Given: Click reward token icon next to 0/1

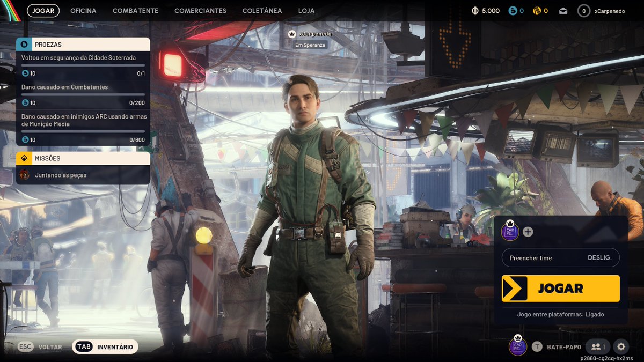Looking at the screenshot, I should click(x=25, y=73).
